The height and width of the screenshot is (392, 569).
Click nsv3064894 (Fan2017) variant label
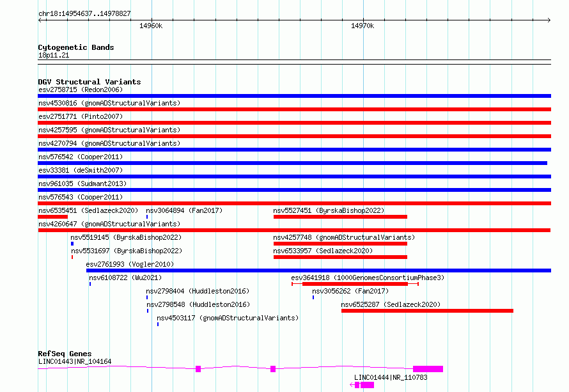(x=184, y=210)
